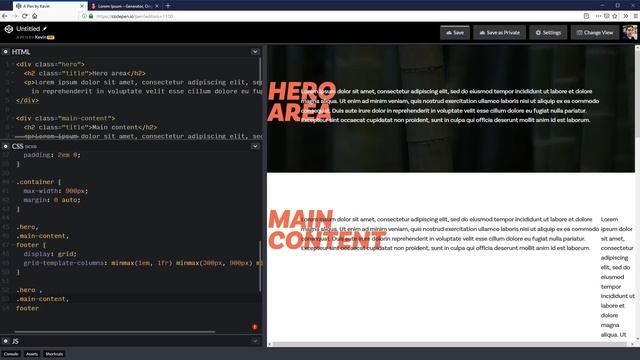Open user profile avatar menu
Viewport: 640px width, 360px height.
[x=629, y=32]
